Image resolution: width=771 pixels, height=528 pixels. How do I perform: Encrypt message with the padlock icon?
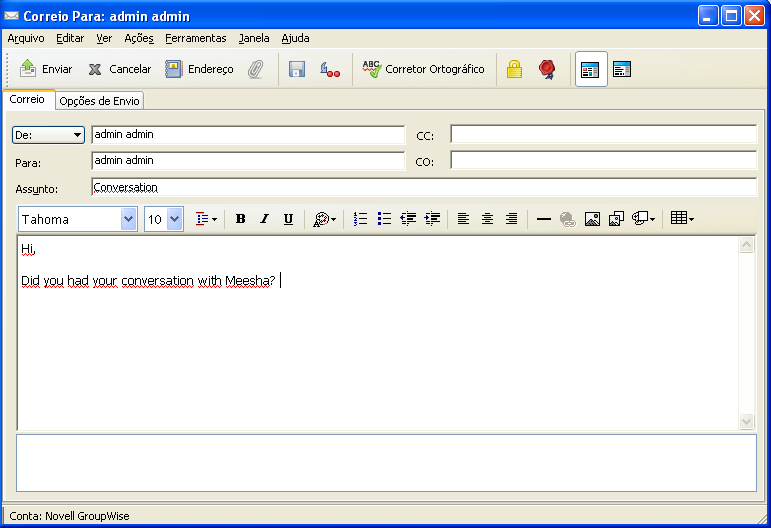(514, 69)
